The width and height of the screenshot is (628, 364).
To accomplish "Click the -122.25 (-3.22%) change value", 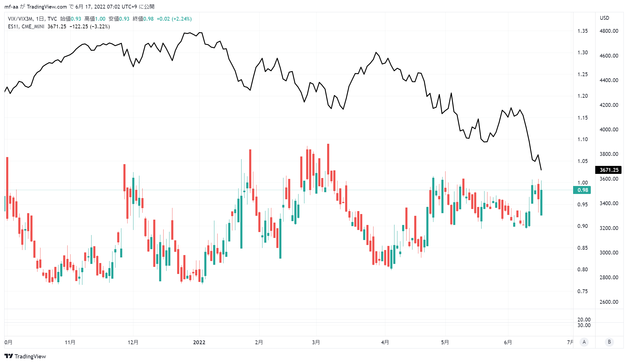I will click(x=90, y=27).
